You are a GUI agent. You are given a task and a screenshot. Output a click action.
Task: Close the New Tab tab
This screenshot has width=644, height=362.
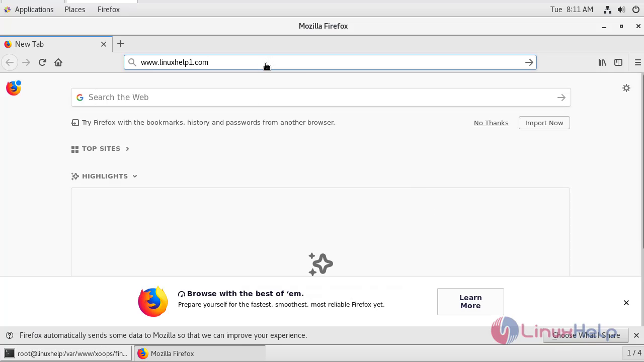click(x=104, y=44)
